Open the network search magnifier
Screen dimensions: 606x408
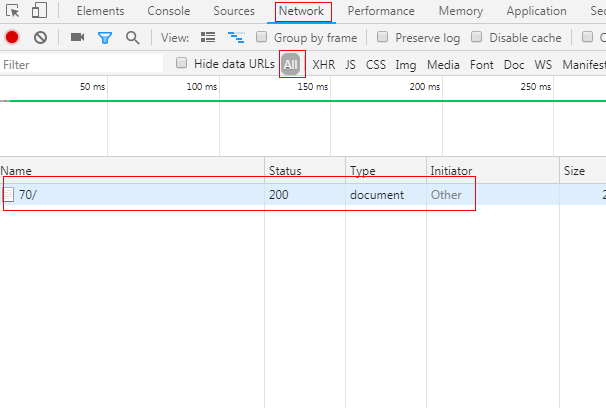click(133, 38)
